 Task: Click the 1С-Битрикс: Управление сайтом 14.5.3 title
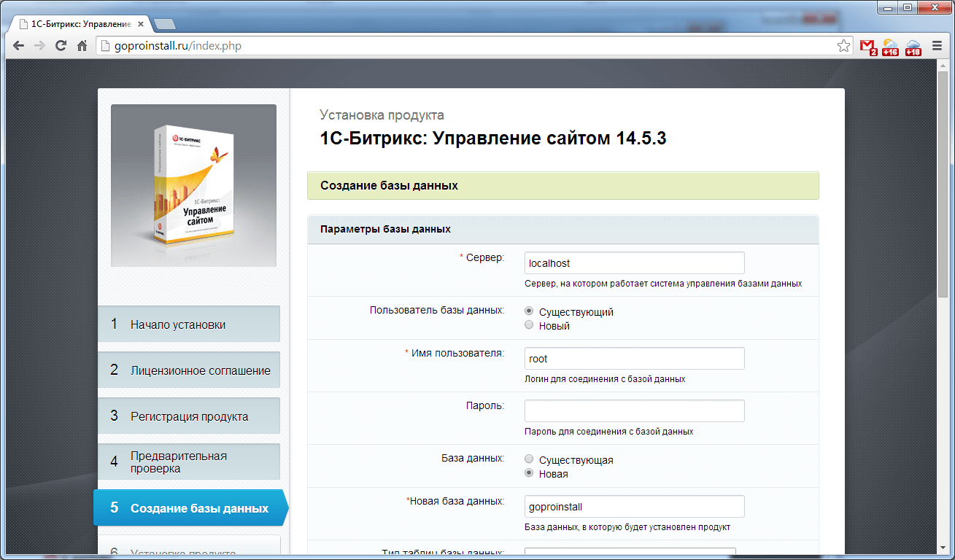pyautogui.click(x=493, y=138)
